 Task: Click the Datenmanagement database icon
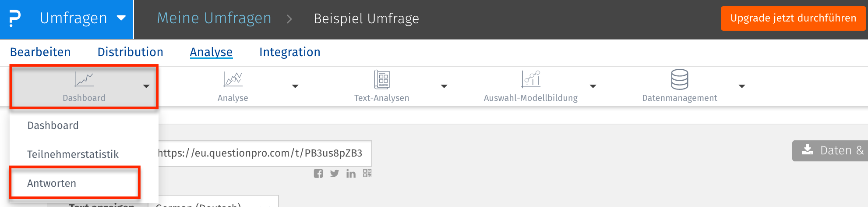[679, 79]
